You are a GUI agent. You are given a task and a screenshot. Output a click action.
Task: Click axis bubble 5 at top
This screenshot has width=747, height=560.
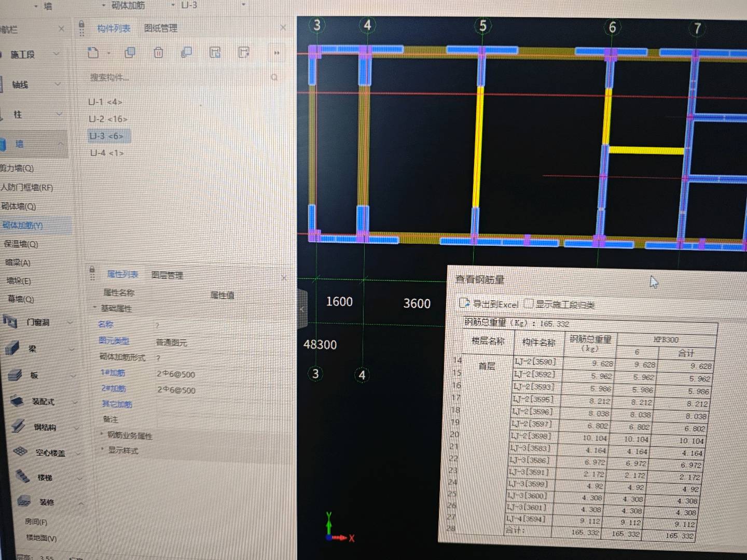pos(482,26)
